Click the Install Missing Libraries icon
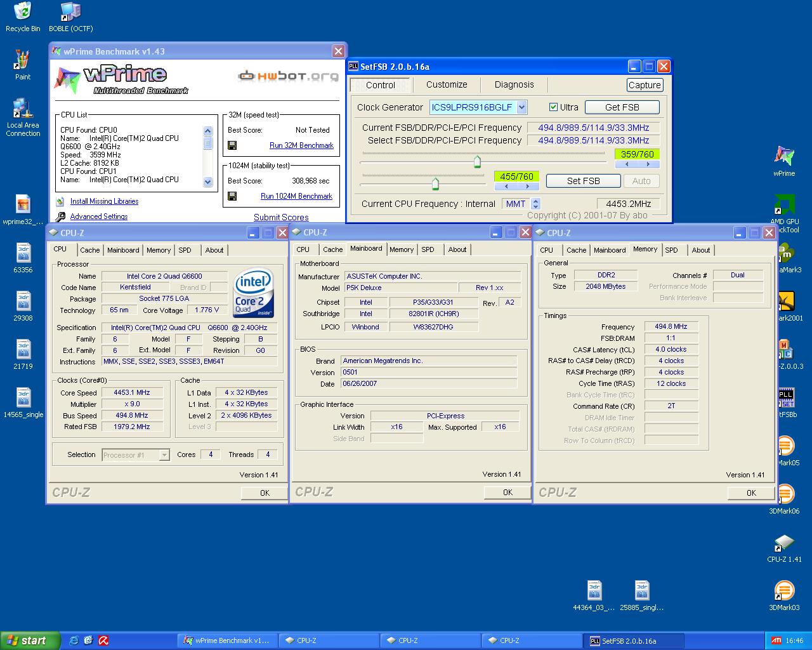812x650 pixels. point(60,201)
